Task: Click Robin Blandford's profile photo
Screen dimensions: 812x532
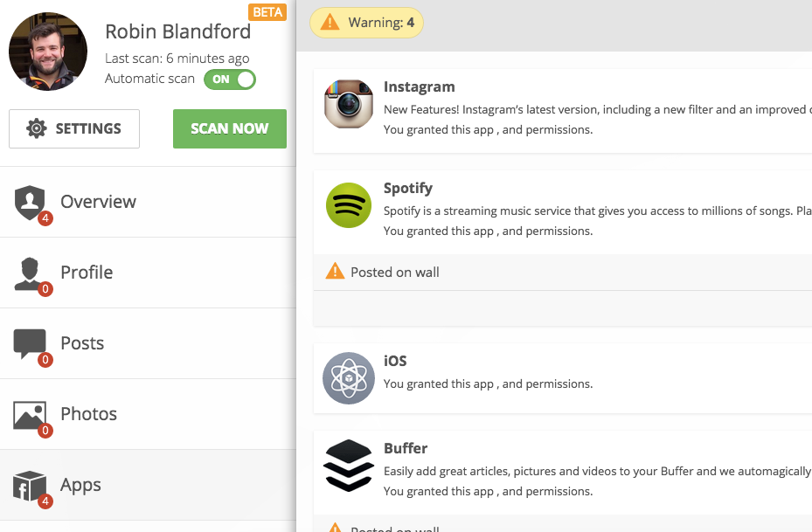Action: coord(48,52)
